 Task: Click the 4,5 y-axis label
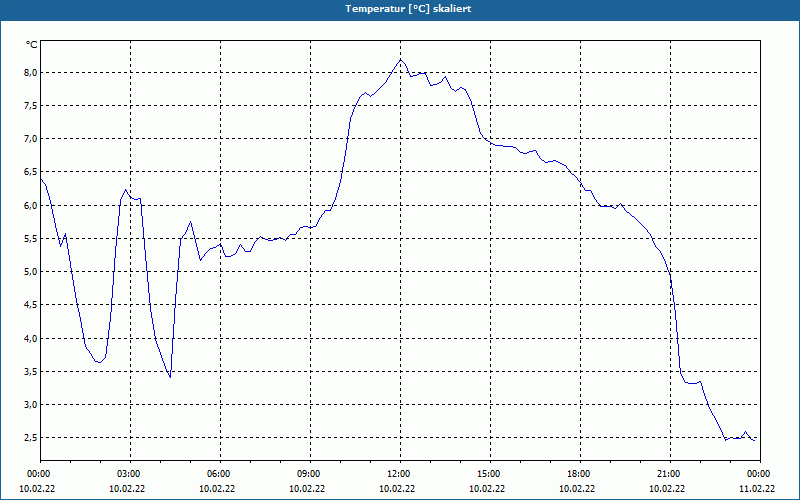tap(32, 305)
